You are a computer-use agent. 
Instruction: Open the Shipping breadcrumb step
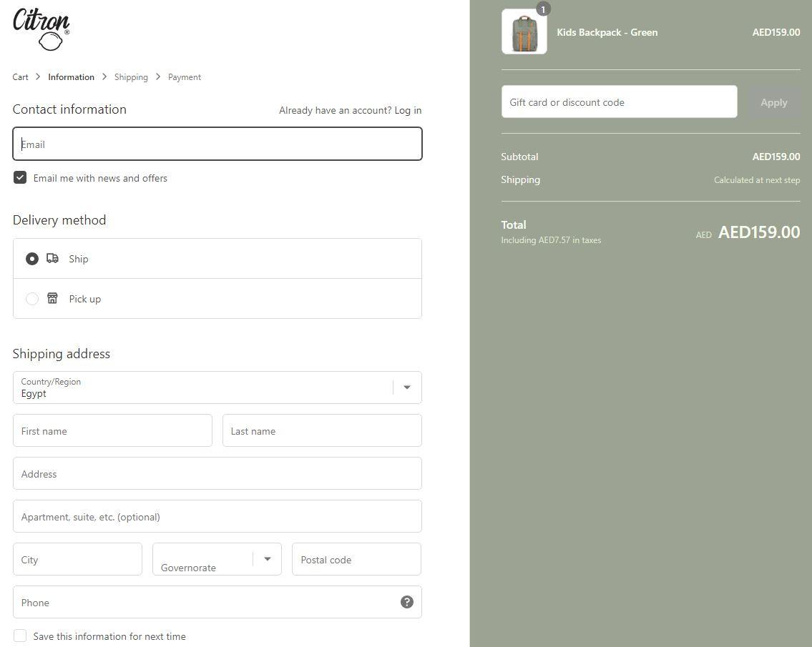point(131,77)
